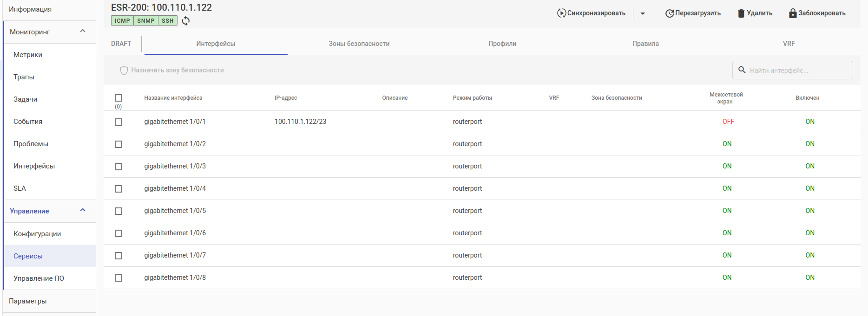The height and width of the screenshot is (316, 868).
Task: Click the refresh status icon near SSH badge
Action: (186, 21)
